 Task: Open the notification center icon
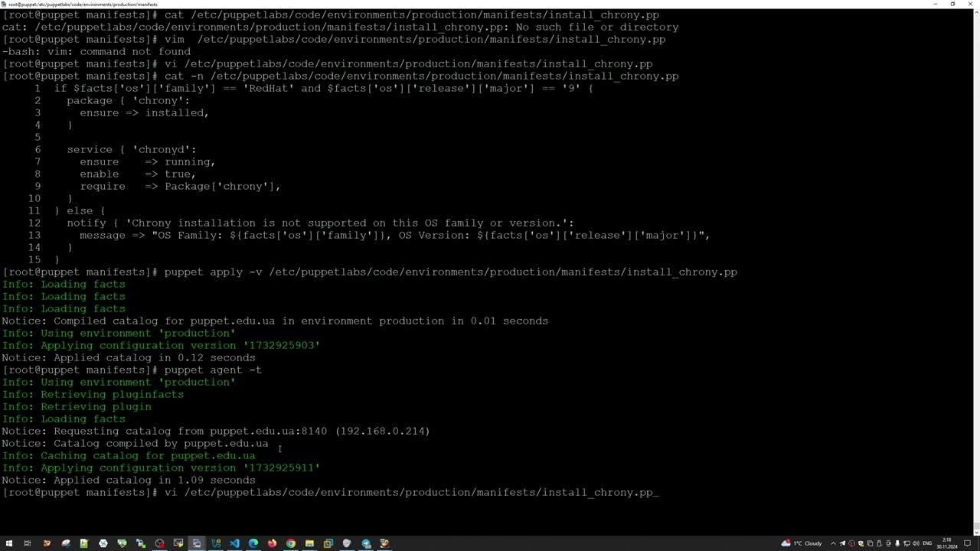(967, 543)
